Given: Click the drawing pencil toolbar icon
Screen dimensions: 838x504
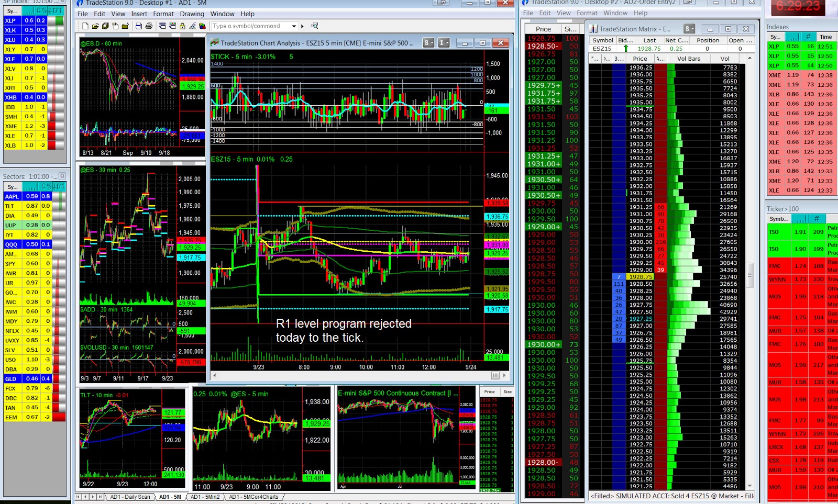Looking at the screenshot, I should pyautogui.click(x=192, y=26).
